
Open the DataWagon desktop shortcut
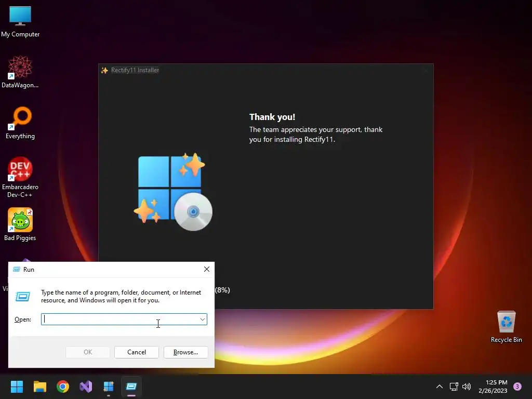pos(20,72)
